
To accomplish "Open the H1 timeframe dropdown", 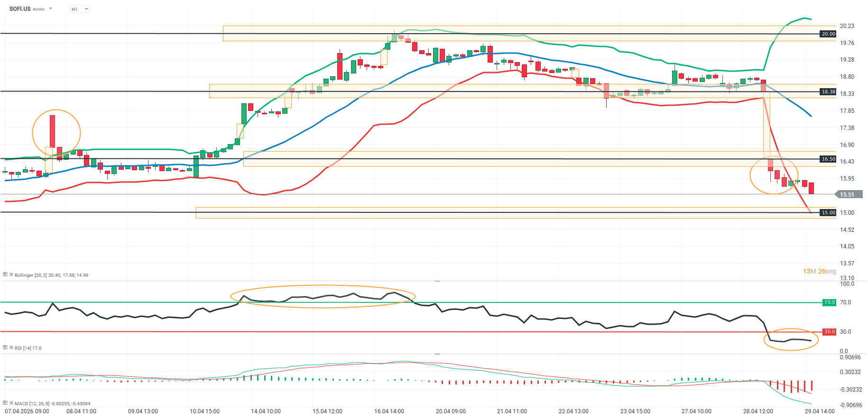I will point(80,9).
